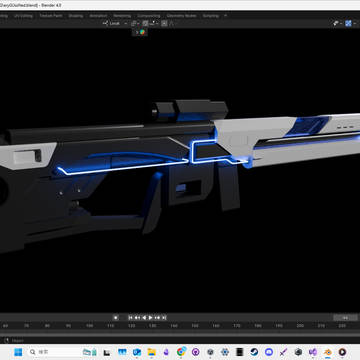
Task: Click the current frame number field
Action: coord(345,318)
